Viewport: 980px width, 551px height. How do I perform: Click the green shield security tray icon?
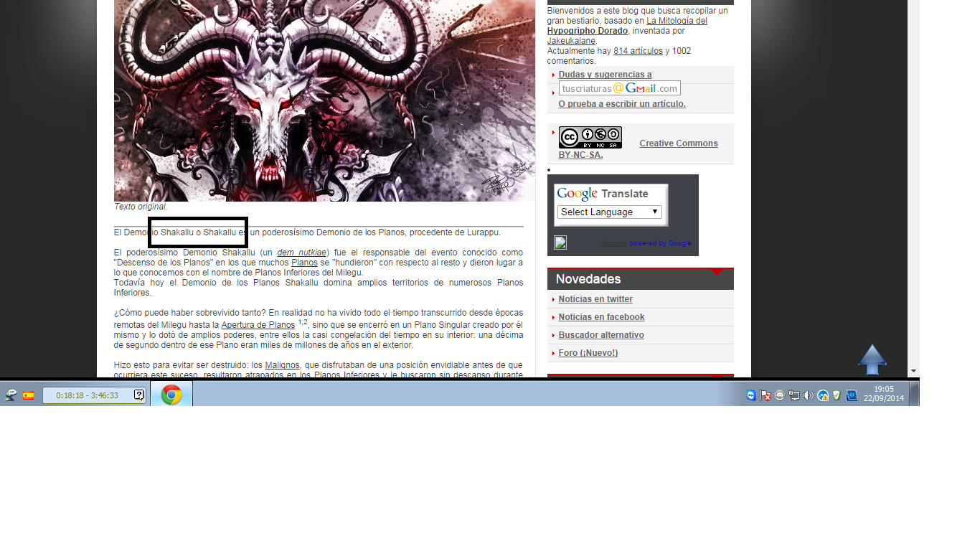pos(837,395)
